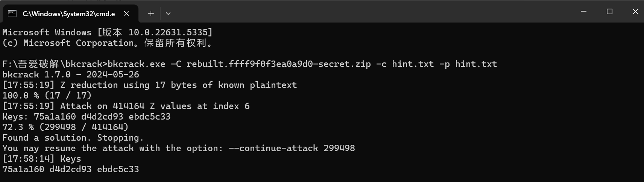Image resolution: width=644 pixels, height=182 pixels.
Task: Open a new terminal tab
Action: [151, 14]
